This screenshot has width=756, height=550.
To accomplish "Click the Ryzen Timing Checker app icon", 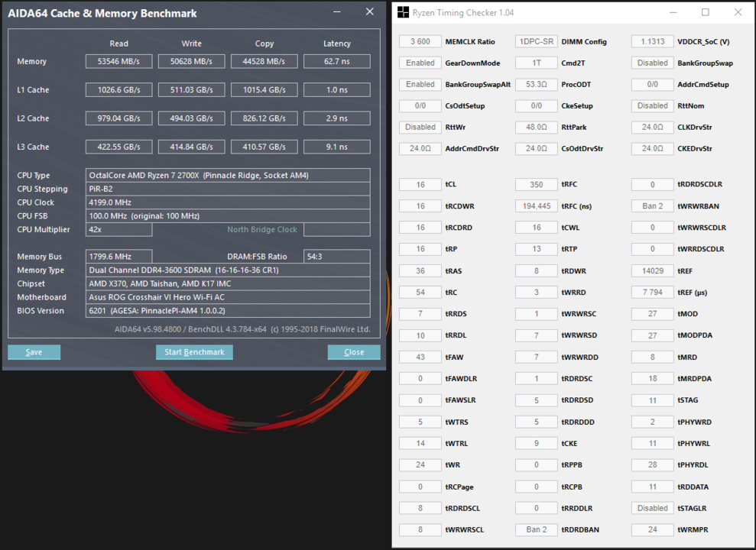I will [403, 12].
